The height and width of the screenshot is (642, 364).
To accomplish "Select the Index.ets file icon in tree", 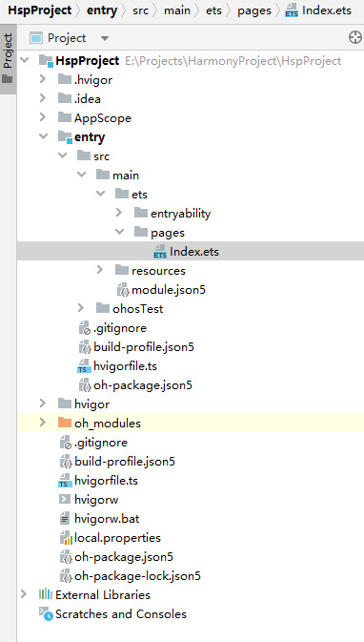I will (x=160, y=252).
